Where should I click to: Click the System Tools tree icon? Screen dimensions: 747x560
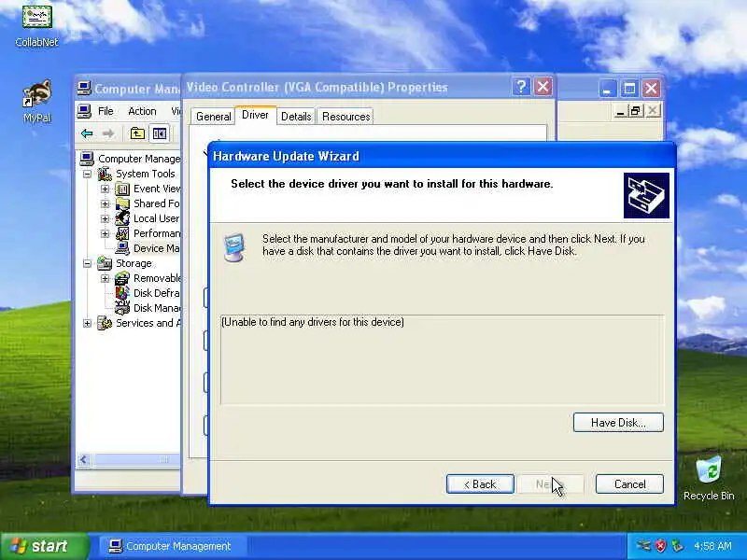105,174
